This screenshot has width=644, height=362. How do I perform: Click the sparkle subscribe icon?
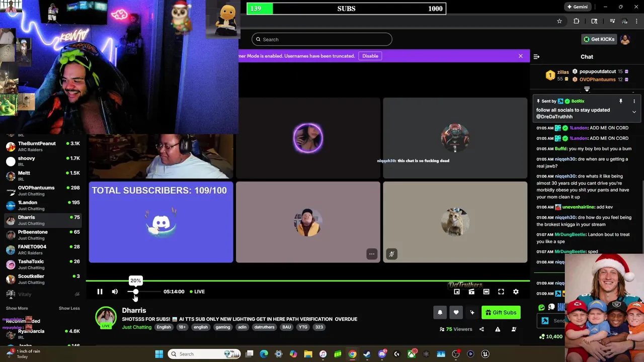(x=472, y=313)
